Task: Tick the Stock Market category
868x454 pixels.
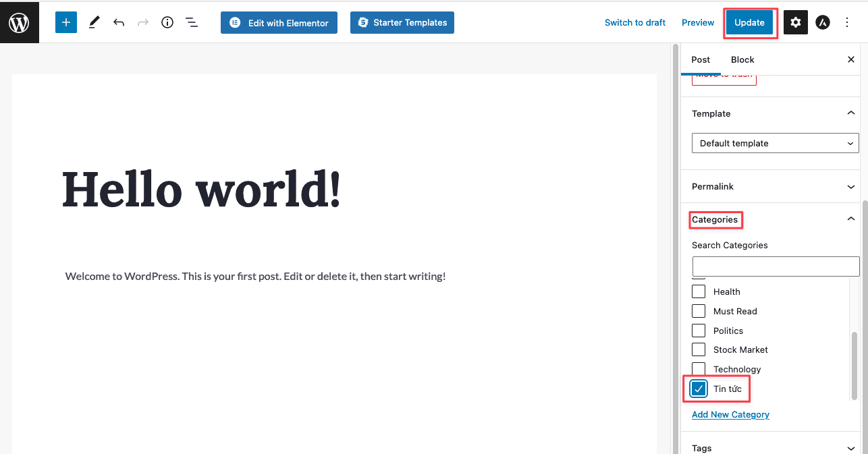Action: click(699, 349)
